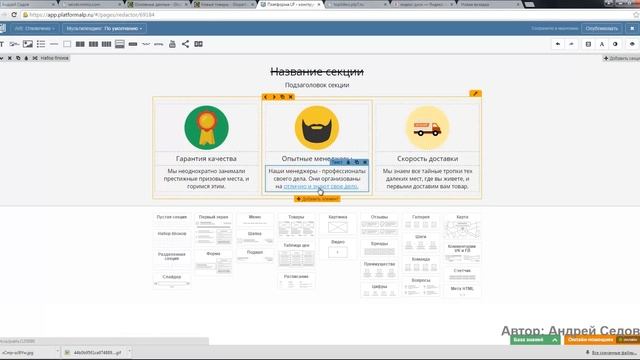
Task: Duplicate the selected text element
Action: 357,162
